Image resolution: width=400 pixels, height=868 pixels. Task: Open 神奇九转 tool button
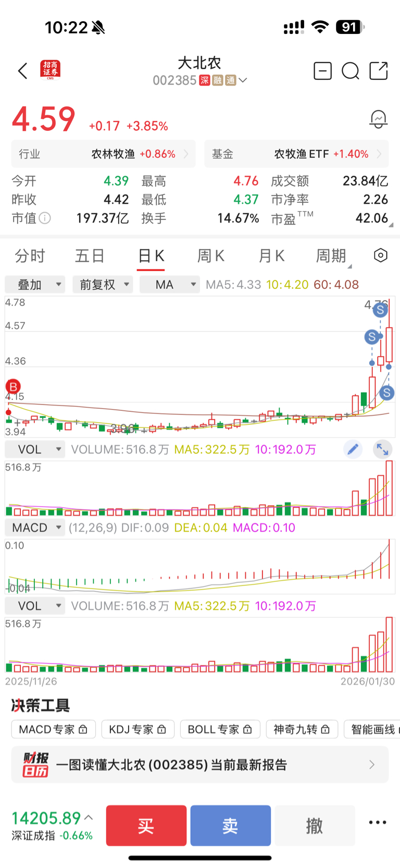(x=302, y=729)
